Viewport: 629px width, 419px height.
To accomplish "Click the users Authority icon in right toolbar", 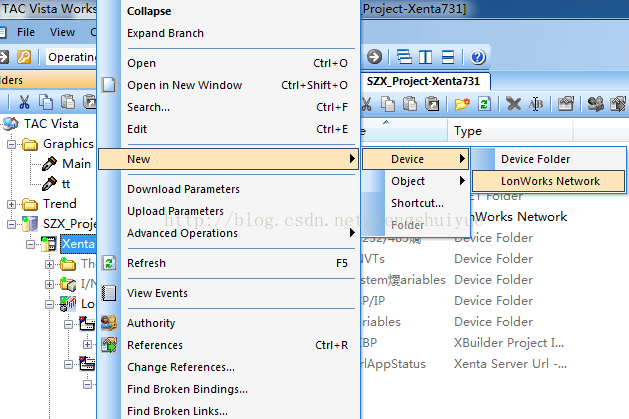I will coord(595,104).
